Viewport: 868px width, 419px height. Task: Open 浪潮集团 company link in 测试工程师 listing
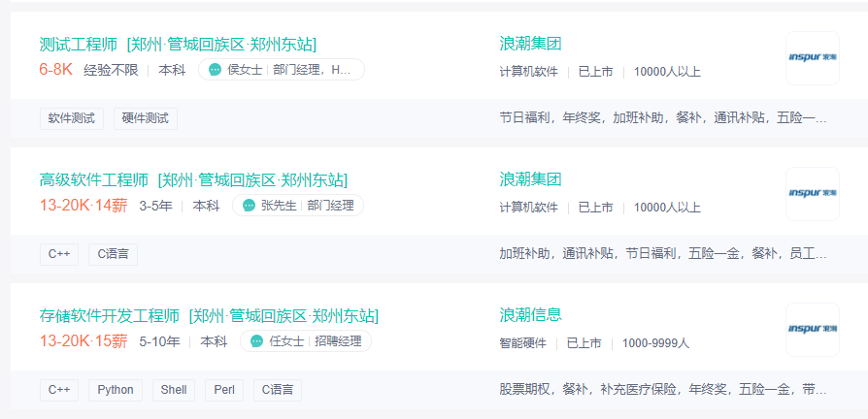coord(530,44)
